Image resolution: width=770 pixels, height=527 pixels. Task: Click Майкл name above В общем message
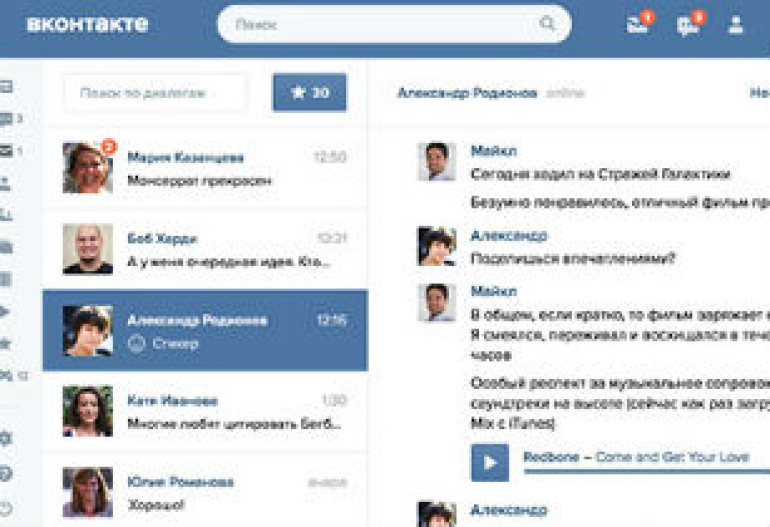(x=494, y=291)
